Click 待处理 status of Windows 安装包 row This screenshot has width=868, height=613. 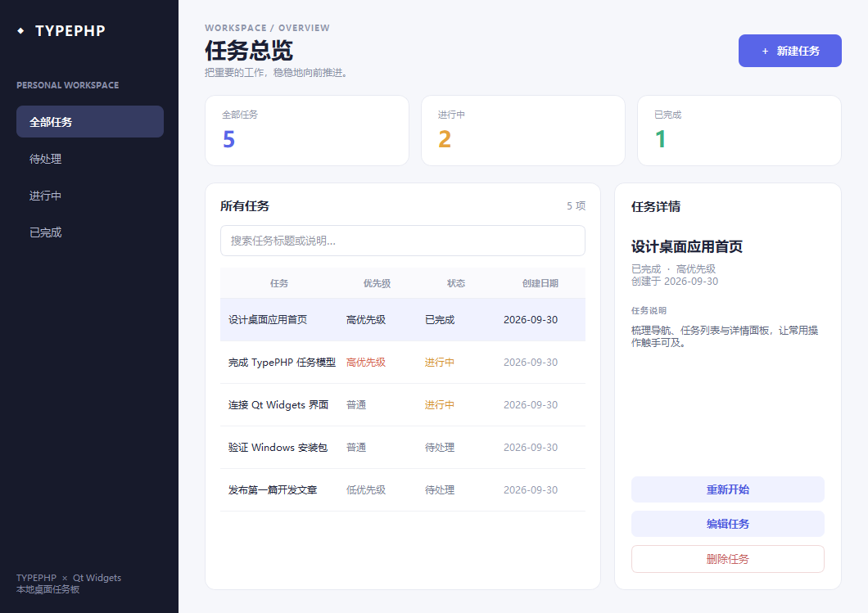(440, 448)
